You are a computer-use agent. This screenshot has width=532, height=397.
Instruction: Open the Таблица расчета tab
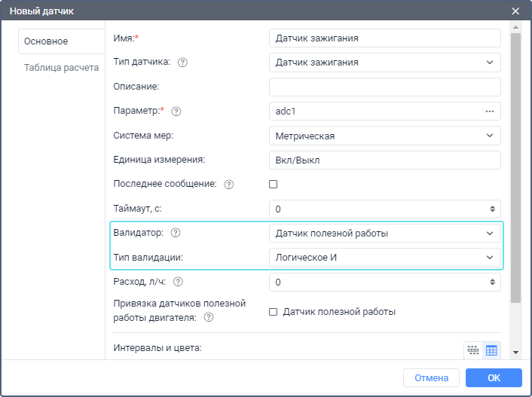[x=61, y=68]
